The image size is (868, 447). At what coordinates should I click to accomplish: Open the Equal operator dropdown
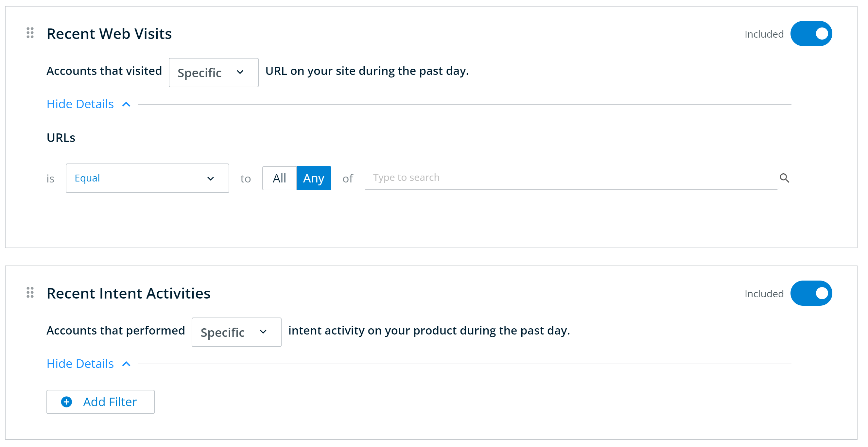pos(147,178)
